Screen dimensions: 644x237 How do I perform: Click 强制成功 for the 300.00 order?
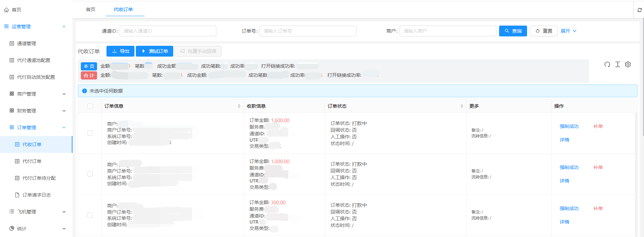(x=569, y=208)
